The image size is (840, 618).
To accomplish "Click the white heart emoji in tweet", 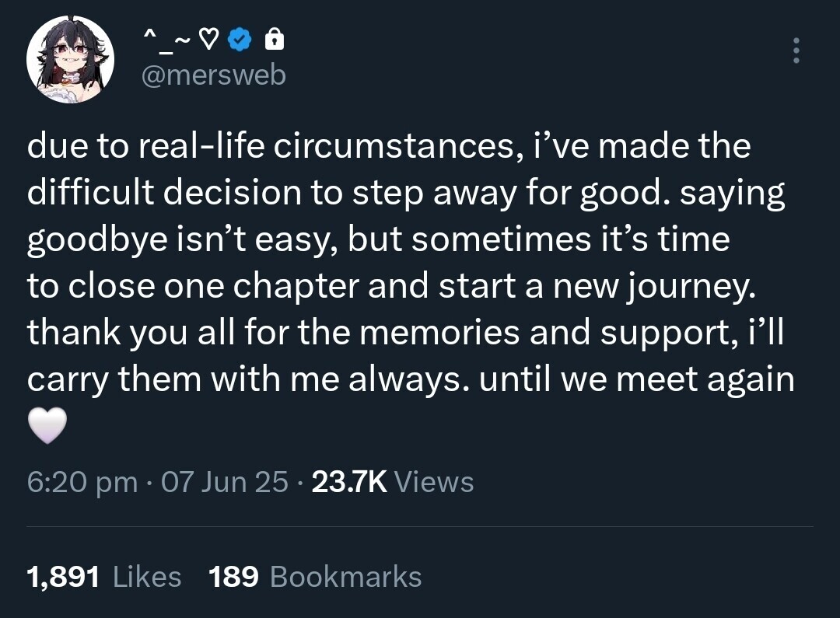I will click(47, 427).
